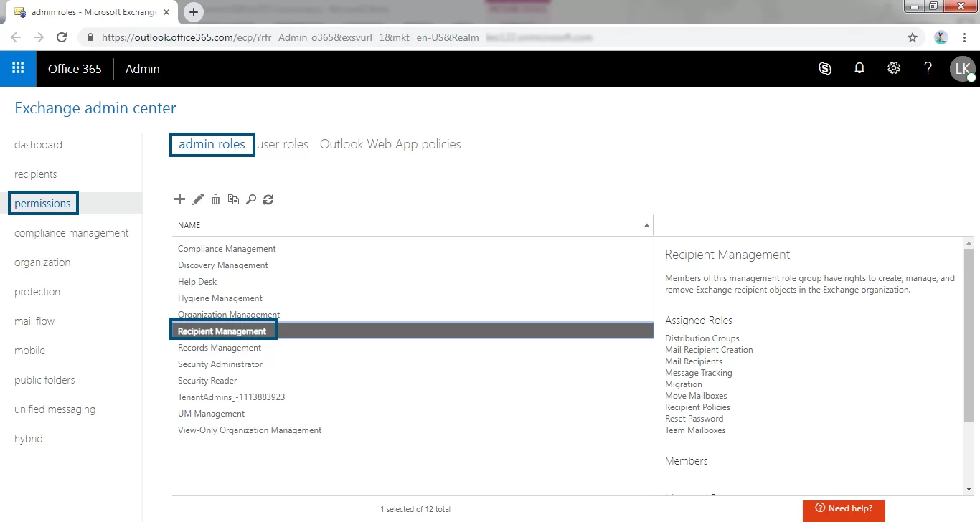Open the Chrome menu three dots
980x522 pixels.
[963, 37]
